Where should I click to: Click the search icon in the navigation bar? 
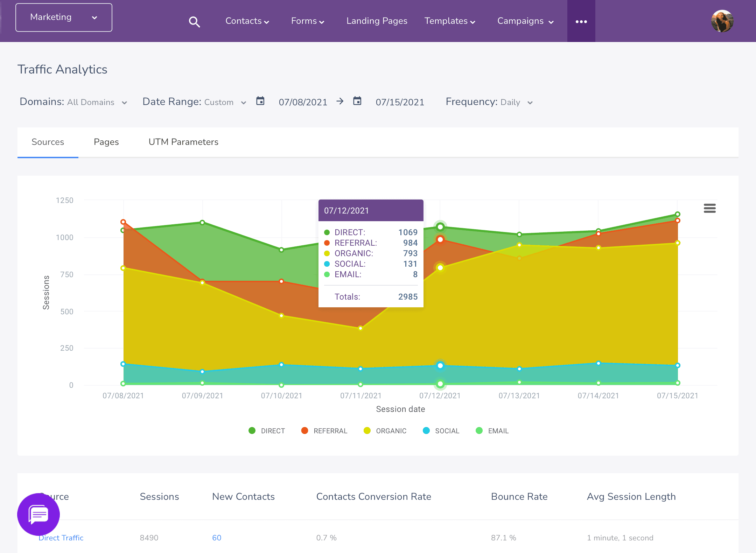[194, 21]
